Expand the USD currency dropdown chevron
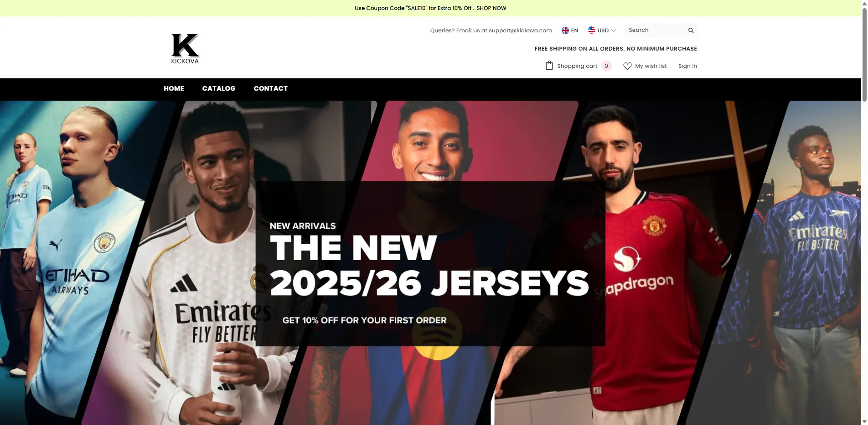The image size is (868, 425). click(613, 31)
